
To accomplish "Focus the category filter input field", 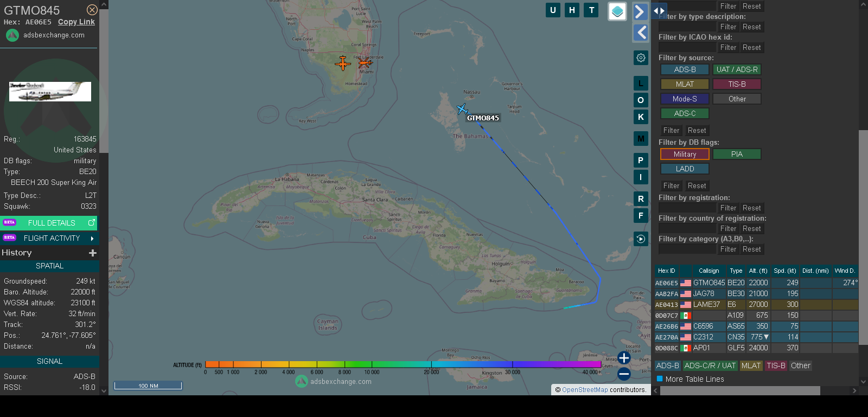I will tap(687, 249).
